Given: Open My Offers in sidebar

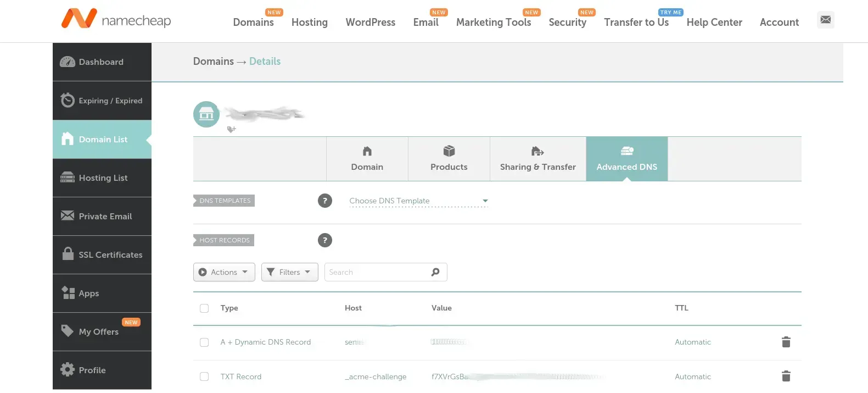Looking at the screenshot, I should (102, 331).
